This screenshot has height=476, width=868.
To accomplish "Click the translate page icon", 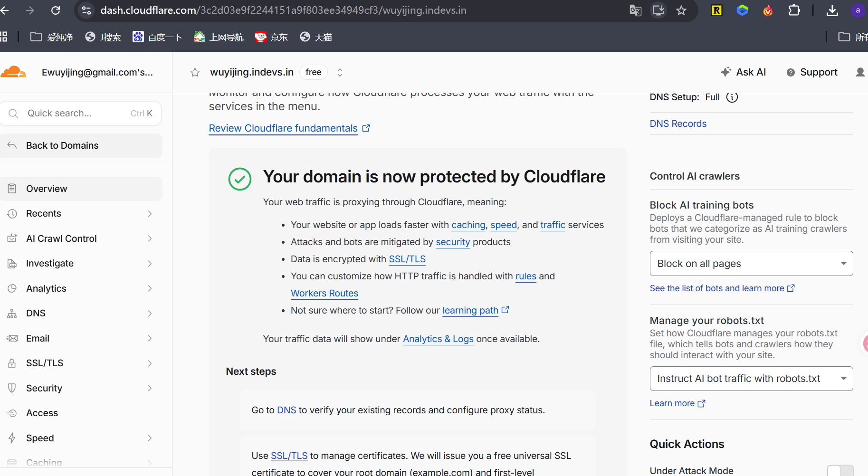I will pyautogui.click(x=635, y=10).
